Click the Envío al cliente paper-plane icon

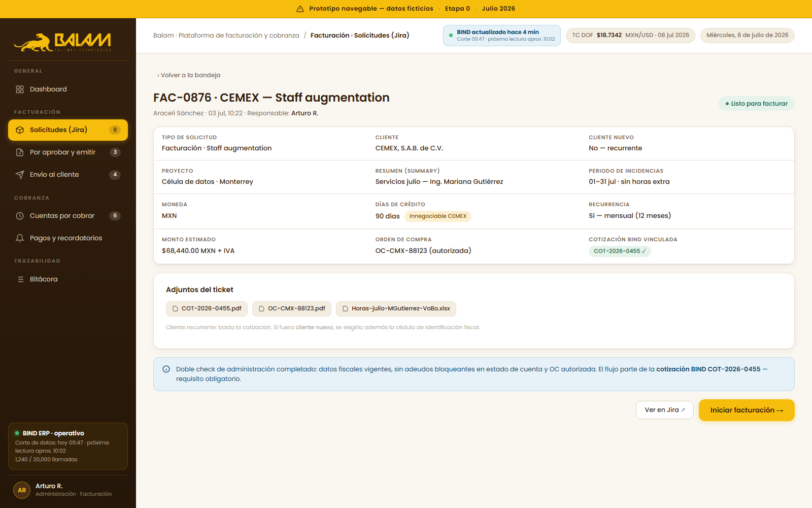(x=20, y=175)
